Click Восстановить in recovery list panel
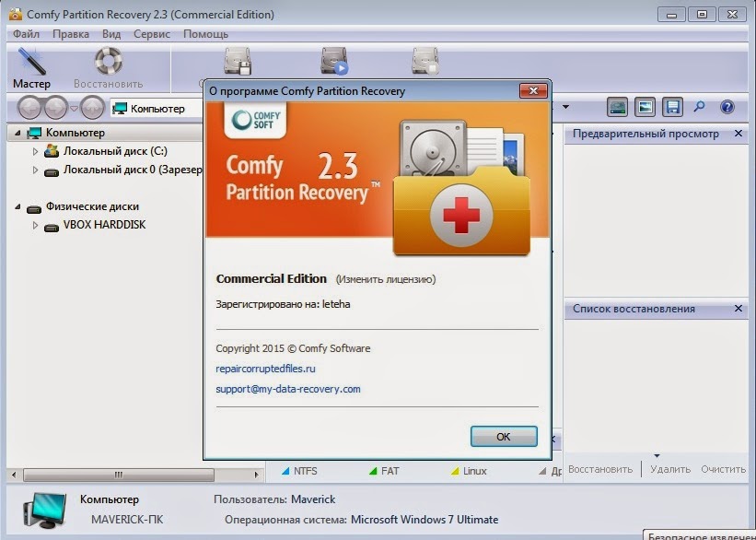Viewport: 756px width, 540px height. tap(600, 469)
